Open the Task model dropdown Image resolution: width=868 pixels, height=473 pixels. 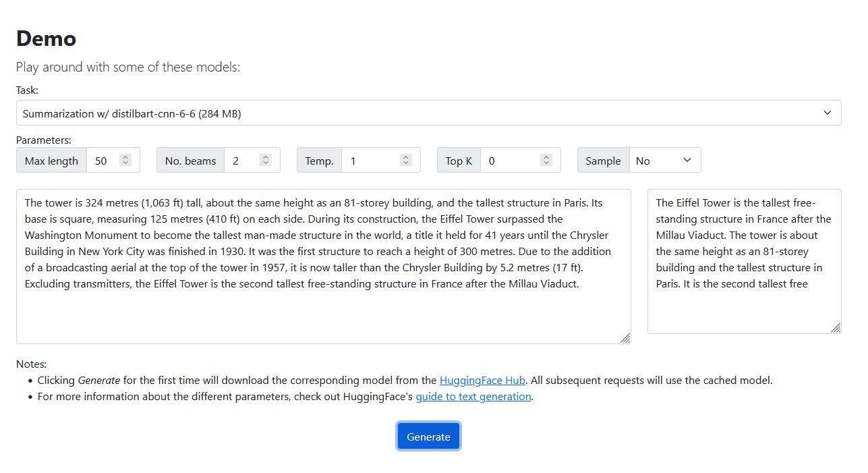428,113
